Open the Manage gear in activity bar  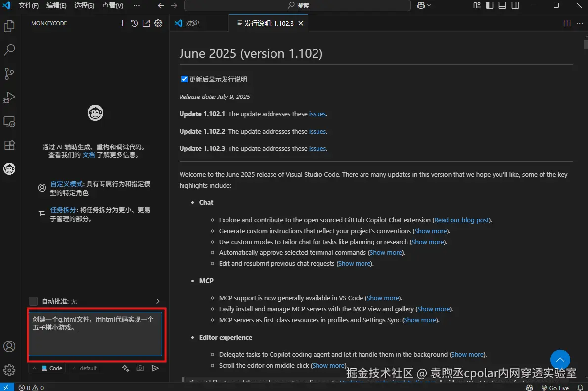point(9,370)
